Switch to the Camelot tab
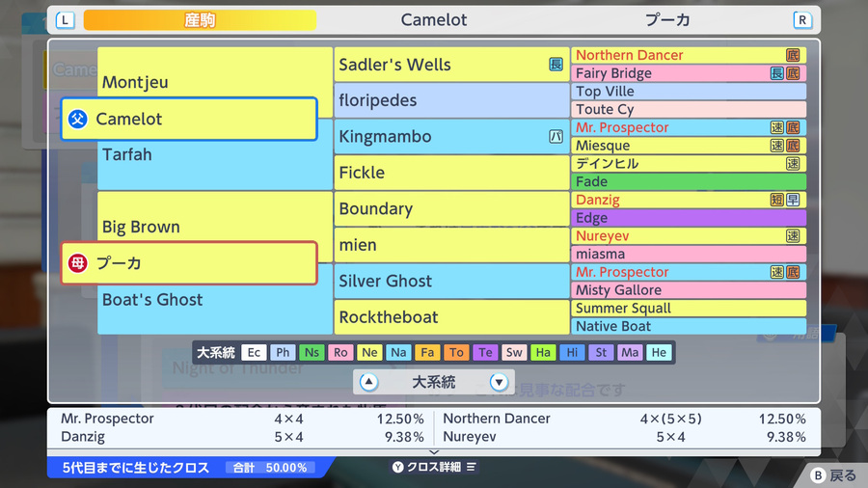The image size is (868, 488). point(433,20)
